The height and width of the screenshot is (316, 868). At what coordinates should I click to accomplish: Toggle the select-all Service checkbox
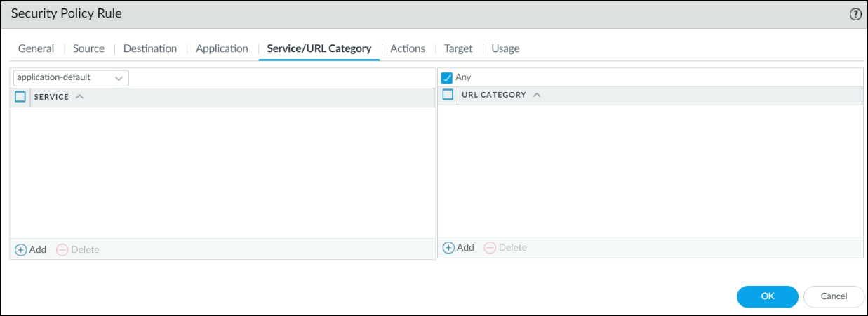tap(20, 97)
